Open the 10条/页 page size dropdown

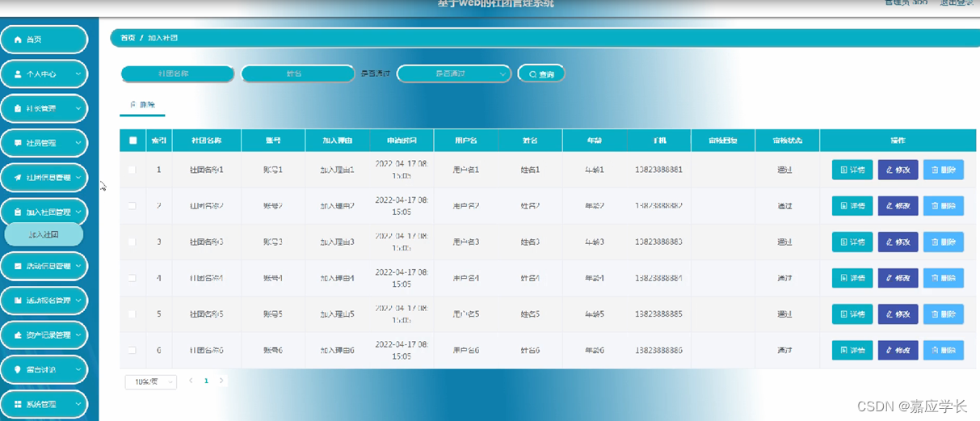coord(150,381)
